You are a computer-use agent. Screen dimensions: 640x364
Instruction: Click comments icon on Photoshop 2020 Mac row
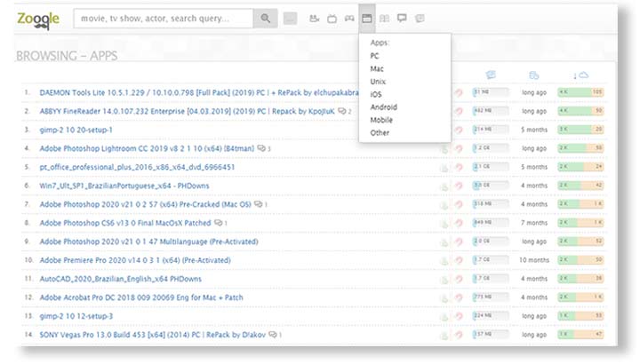259,204
